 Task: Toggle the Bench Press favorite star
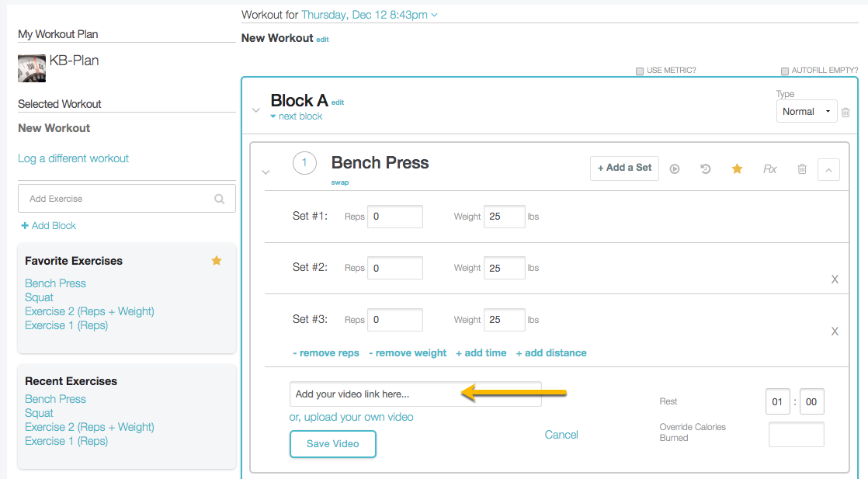(737, 168)
